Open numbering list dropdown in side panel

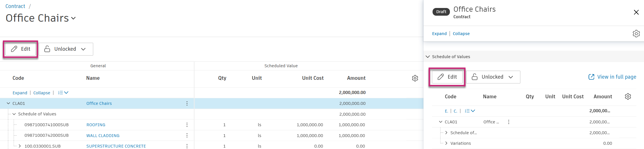point(470,111)
